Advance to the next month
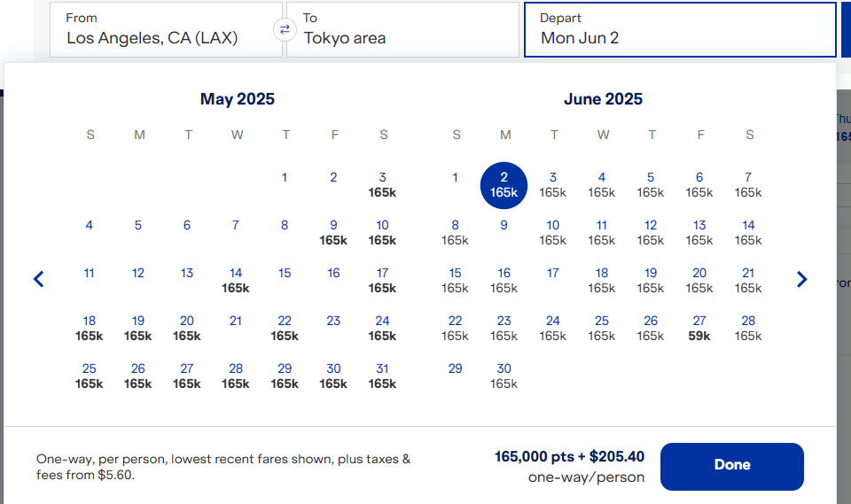Screen dimensions: 851x504 (802, 280)
